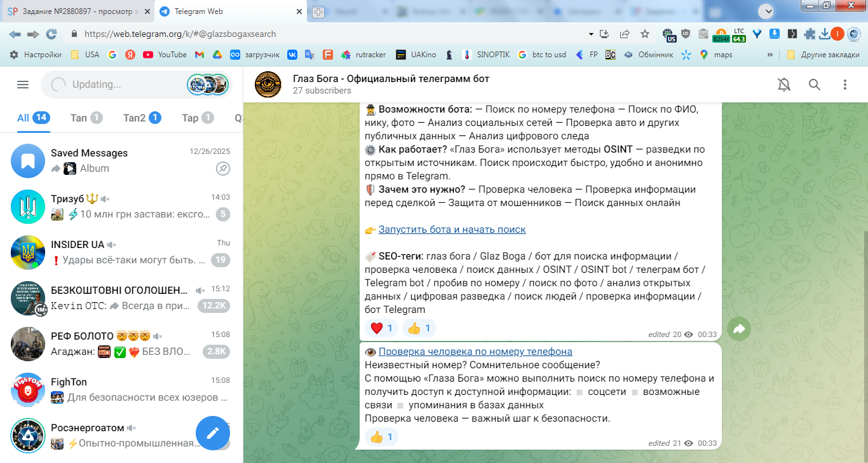Open the БЕЗКОШТОВНІ ОГОЛОШЕННЯ chat

pyautogui.click(x=121, y=298)
